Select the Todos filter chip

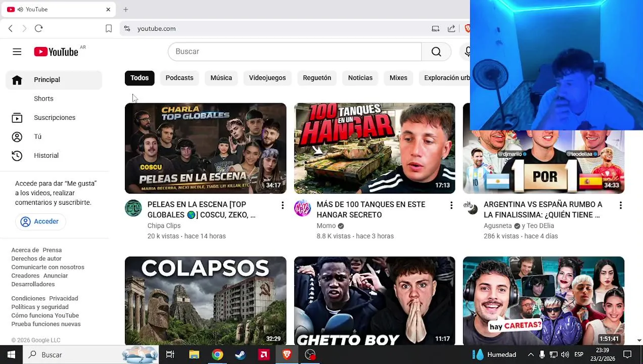[x=140, y=78]
